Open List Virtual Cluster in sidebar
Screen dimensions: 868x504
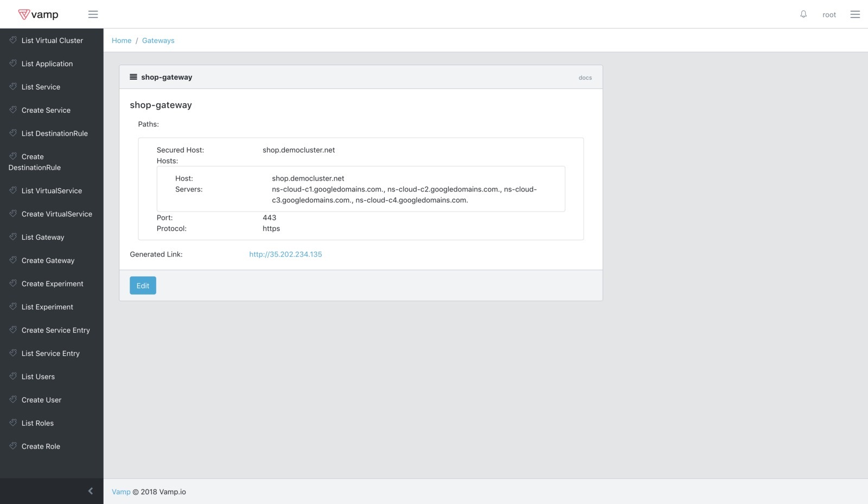tap(52, 41)
